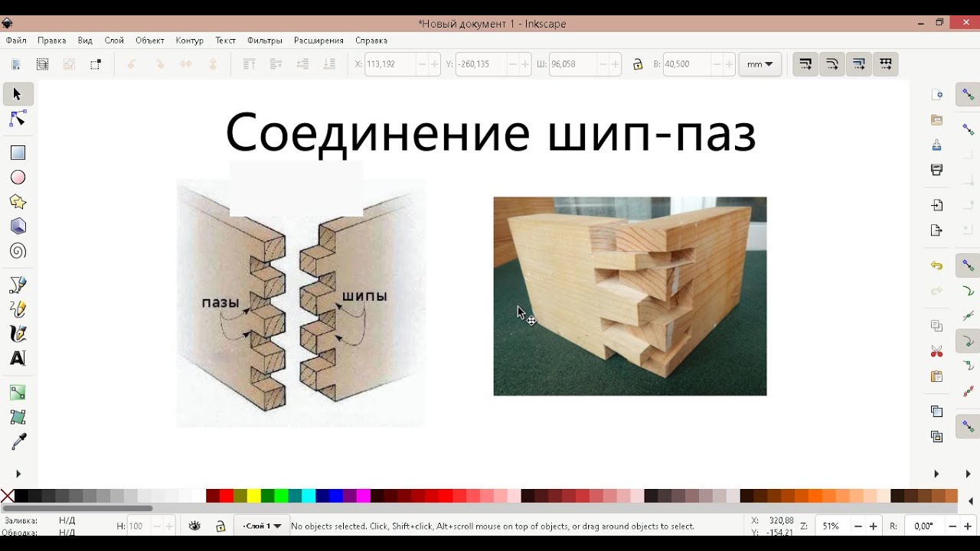Decrease rotation with minus button

[952, 527]
